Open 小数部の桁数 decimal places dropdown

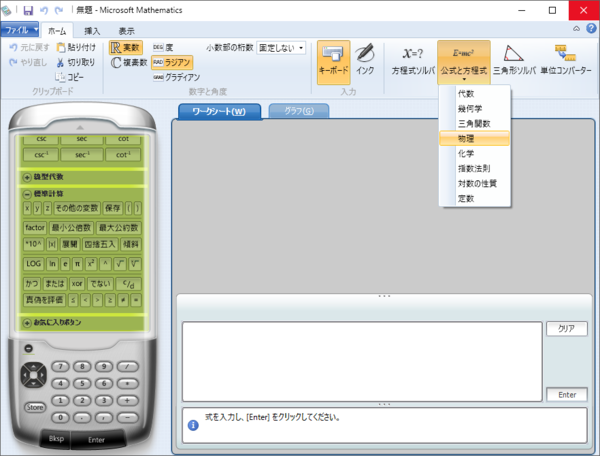281,48
